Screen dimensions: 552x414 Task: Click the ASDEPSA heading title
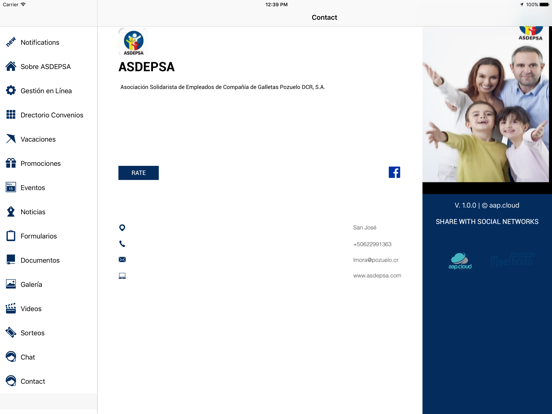tap(146, 67)
